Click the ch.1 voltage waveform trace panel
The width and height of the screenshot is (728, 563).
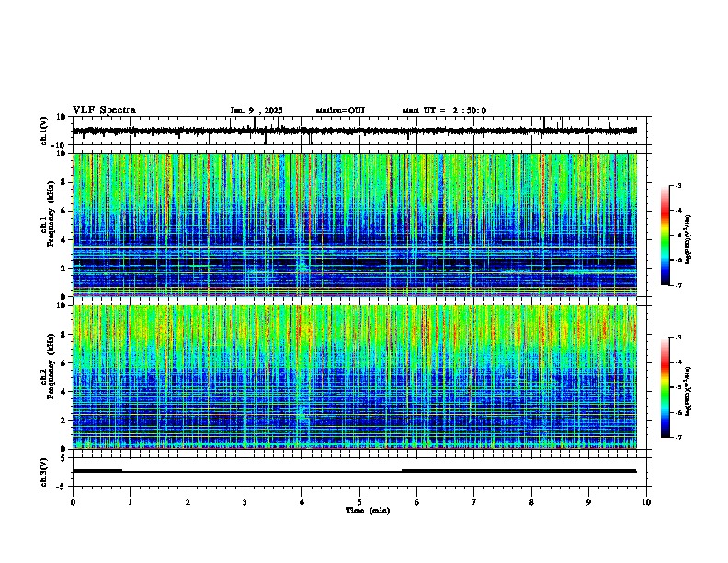[361, 131]
